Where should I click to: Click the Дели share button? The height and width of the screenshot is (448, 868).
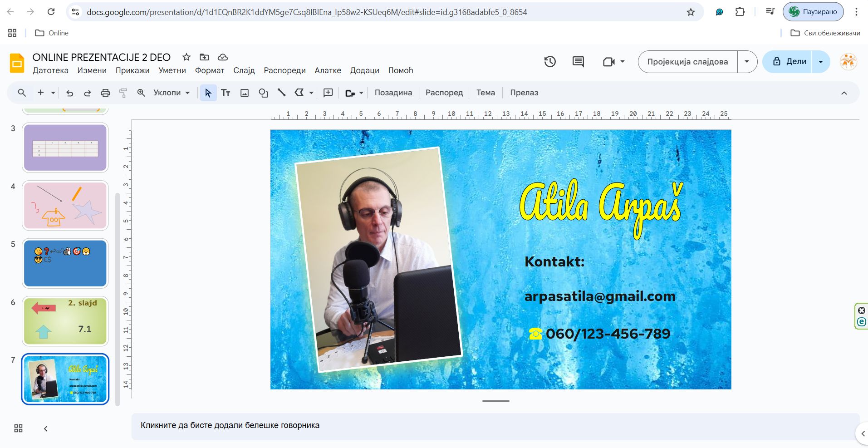[789, 62]
